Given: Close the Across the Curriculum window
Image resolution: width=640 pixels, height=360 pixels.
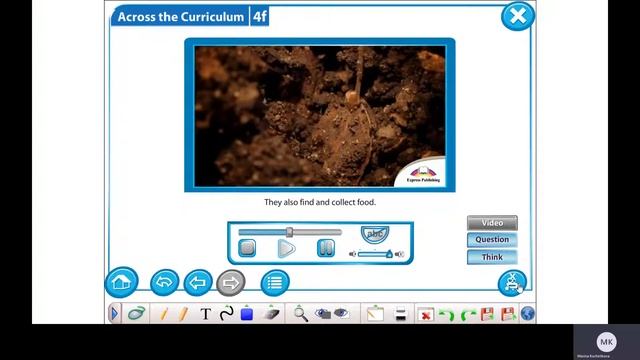Looking at the screenshot, I should [518, 16].
